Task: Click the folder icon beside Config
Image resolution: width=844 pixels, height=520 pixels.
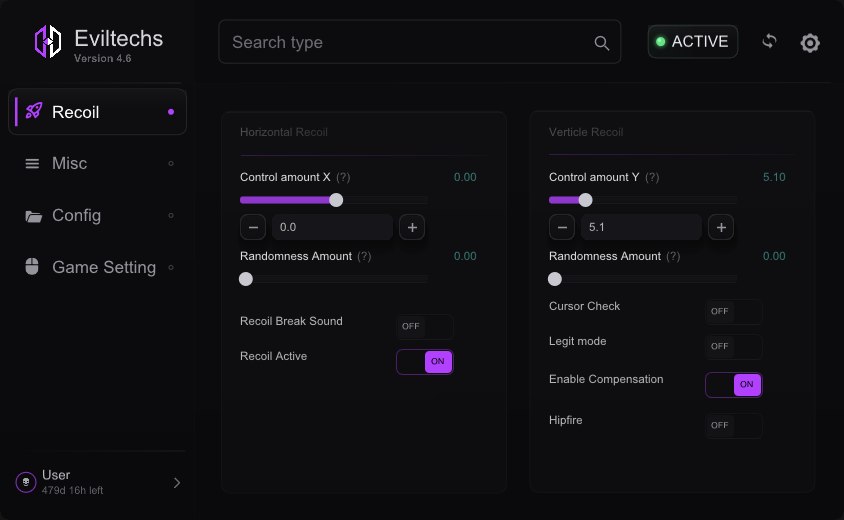Action: [x=33, y=216]
